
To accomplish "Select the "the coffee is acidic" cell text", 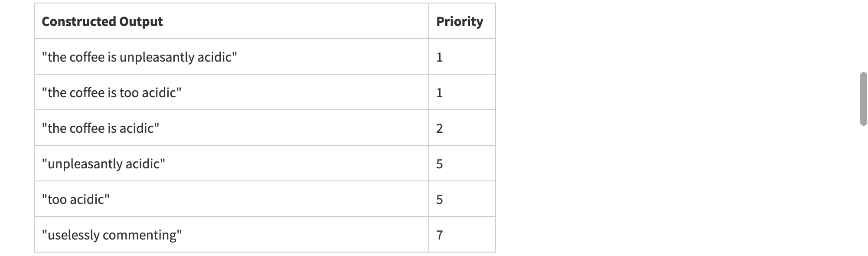I will (101, 128).
